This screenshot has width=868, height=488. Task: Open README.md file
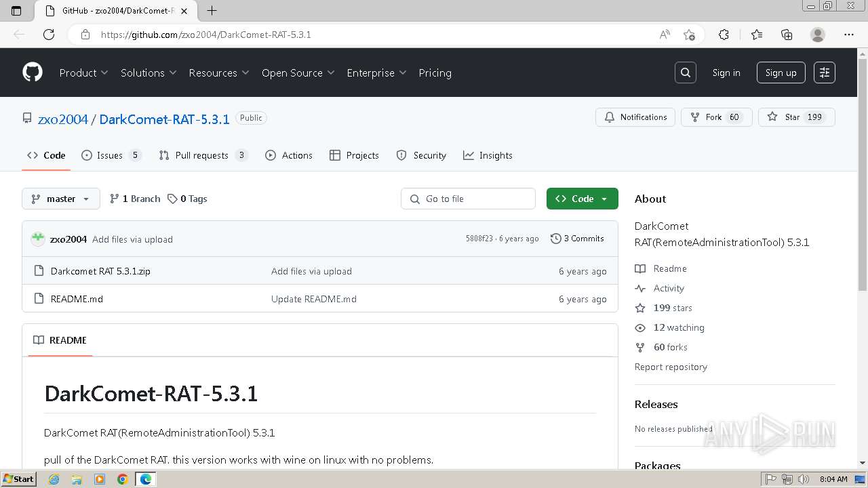coord(77,299)
